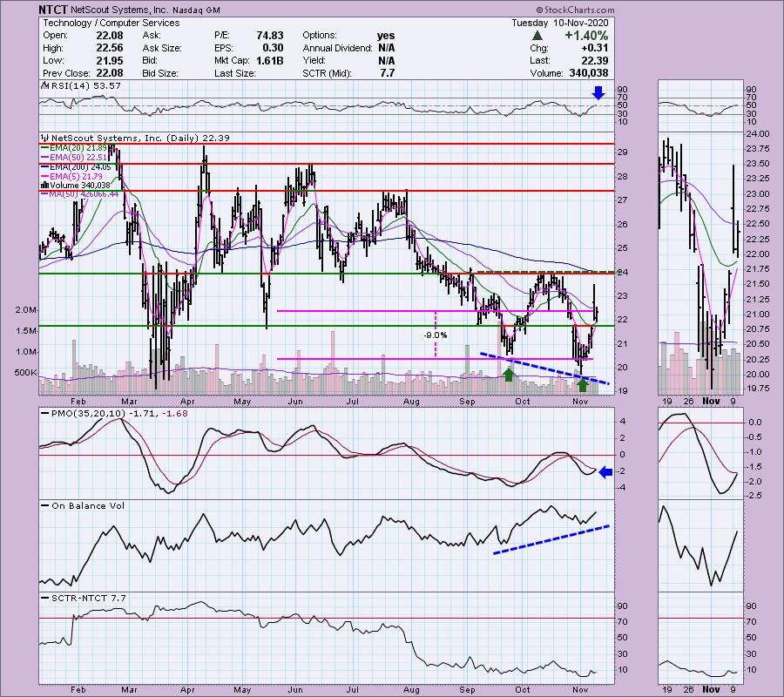Select the zoomed price chart thumbnail at right
Viewport: 784px width, 697px height.
click(700, 263)
